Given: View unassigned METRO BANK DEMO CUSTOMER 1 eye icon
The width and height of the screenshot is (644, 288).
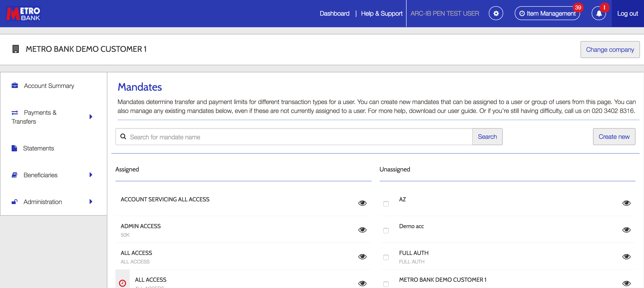Looking at the screenshot, I should click(626, 283).
